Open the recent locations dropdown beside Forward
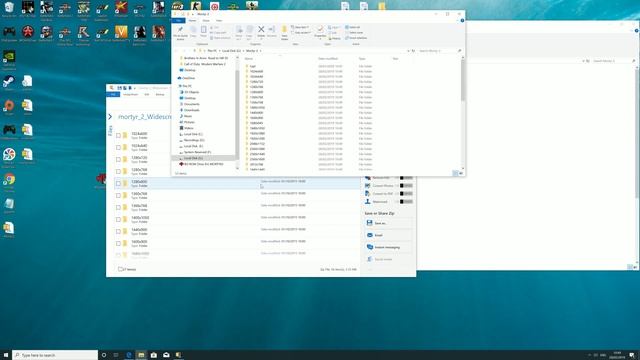The height and width of the screenshot is (360, 640). [x=189, y=51]
